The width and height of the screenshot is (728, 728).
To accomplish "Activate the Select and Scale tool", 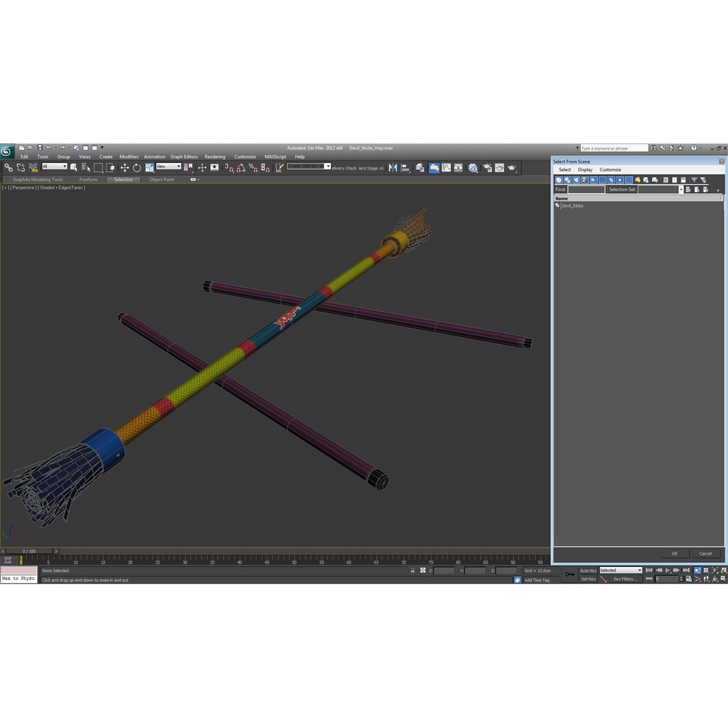I will pyautogui.click(x=149, y=168).
